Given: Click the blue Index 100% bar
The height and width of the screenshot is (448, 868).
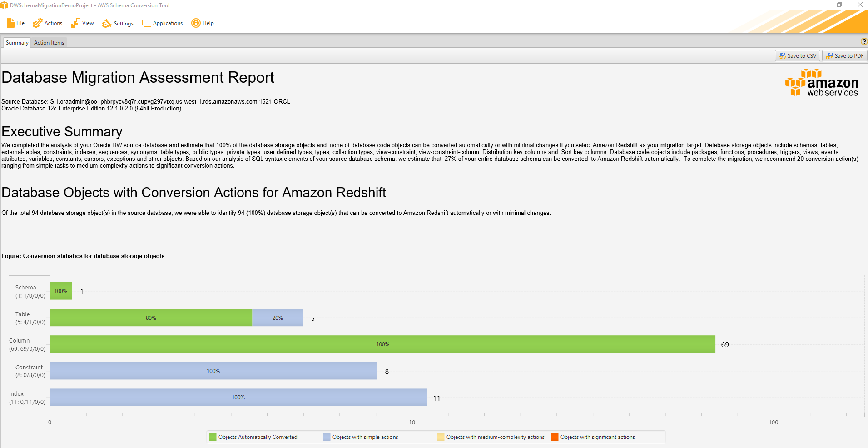Looking at the screenshot, I should pos(238,398).
